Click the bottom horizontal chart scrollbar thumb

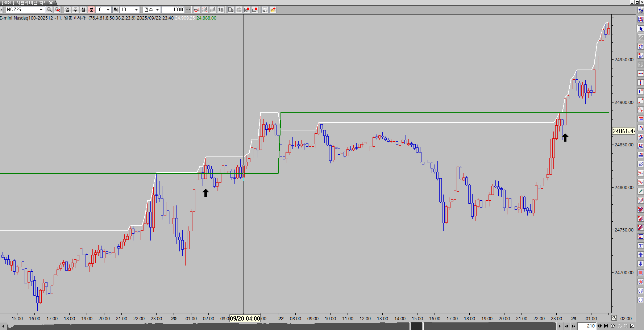(x=416, y=326)
